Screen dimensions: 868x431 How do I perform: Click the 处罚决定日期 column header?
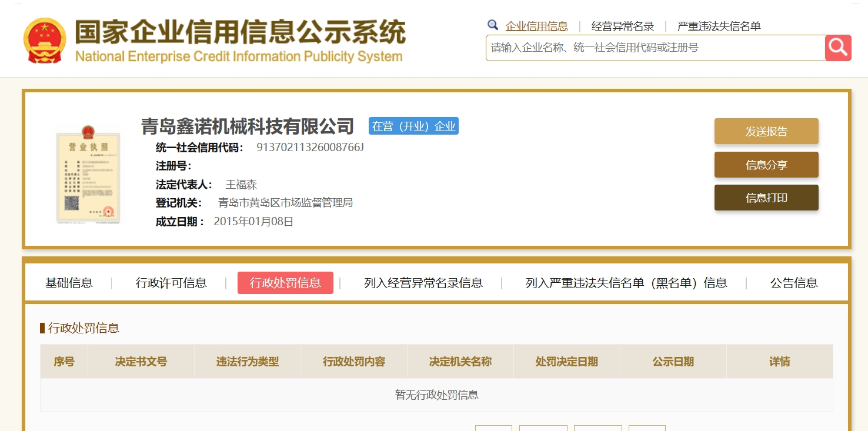click(567, 362)
